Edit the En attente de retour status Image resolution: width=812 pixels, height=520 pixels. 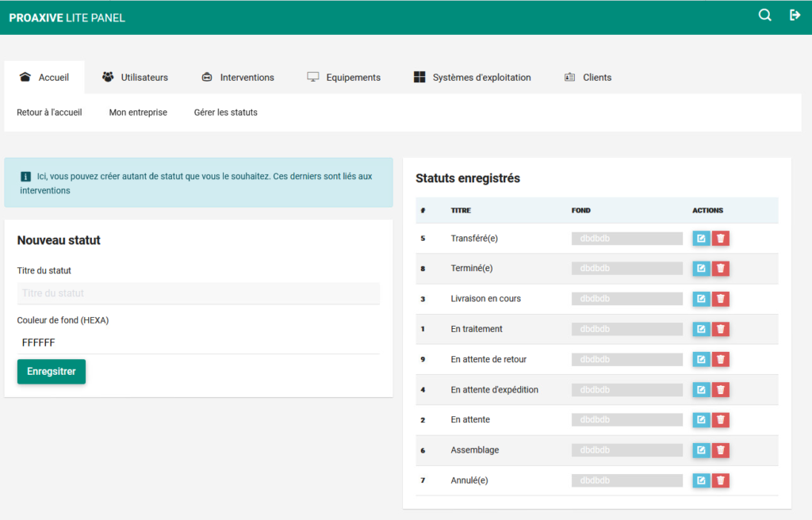pyautogui.click(x=701, y=359)
